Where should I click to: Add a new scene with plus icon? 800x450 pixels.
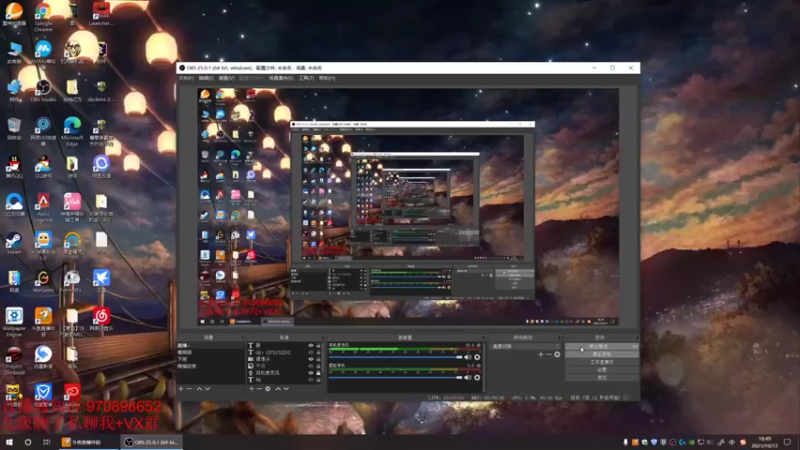point(181,389)
